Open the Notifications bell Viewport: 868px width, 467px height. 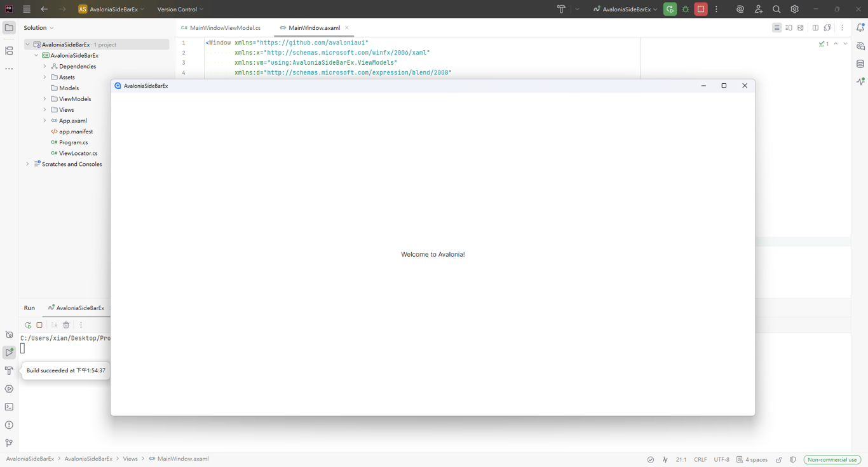(860, 28)
